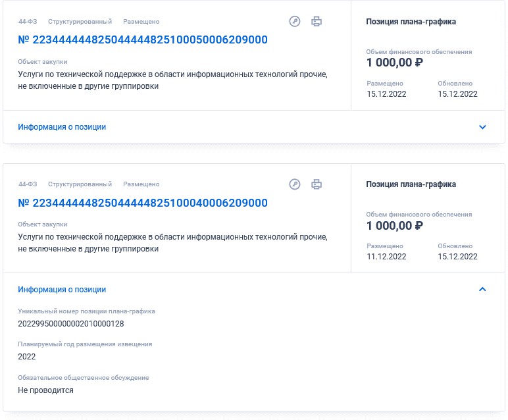The width and height of the screenshot is (508, 420).
Task: Open electronic signature key icon for position ending 40006209000
Action: (x=295, y=184)
